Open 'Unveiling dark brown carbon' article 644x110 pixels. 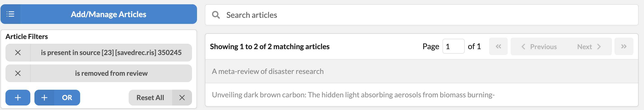(353, 95)
